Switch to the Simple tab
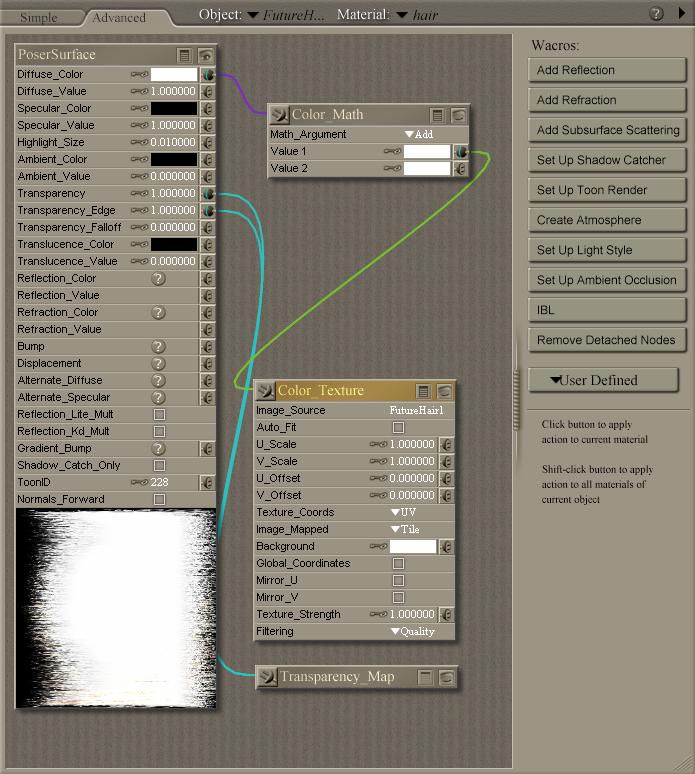This screenshot has height=774, width=695. tap(39, 18)
